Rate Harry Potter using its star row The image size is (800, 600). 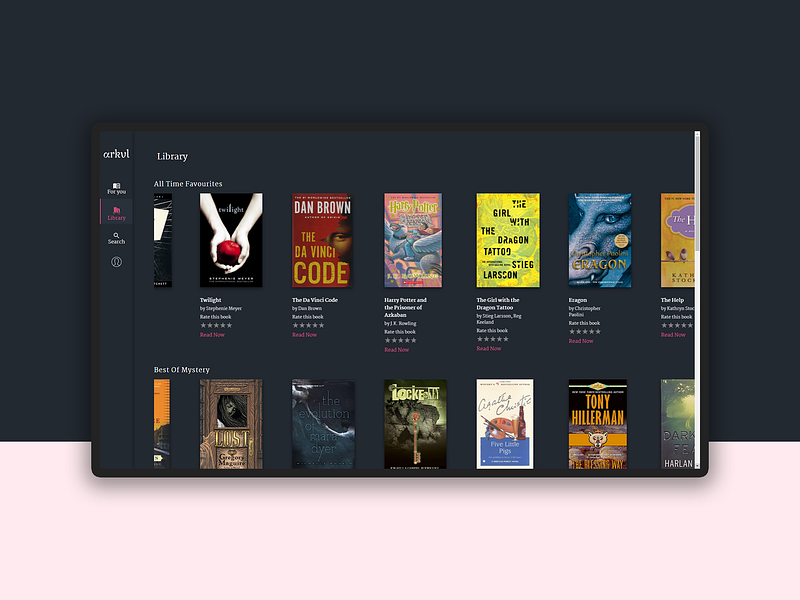tap(401, 340)
